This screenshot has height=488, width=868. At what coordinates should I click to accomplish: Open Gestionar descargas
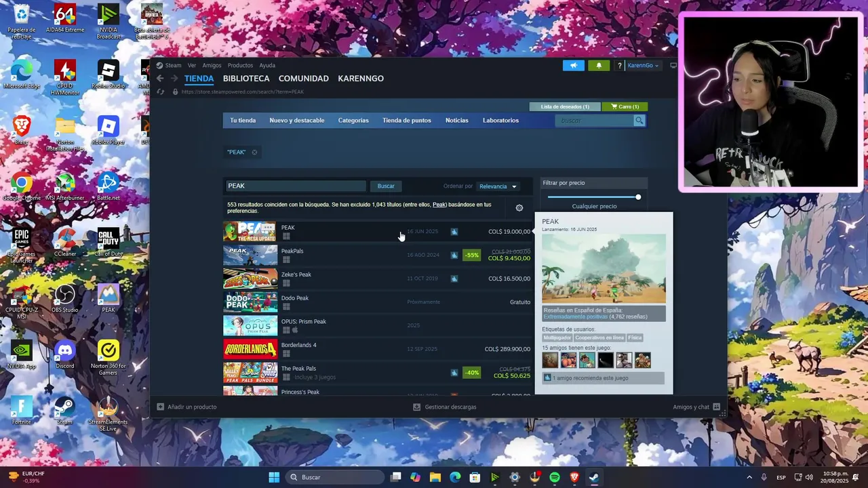coord(445,407)
